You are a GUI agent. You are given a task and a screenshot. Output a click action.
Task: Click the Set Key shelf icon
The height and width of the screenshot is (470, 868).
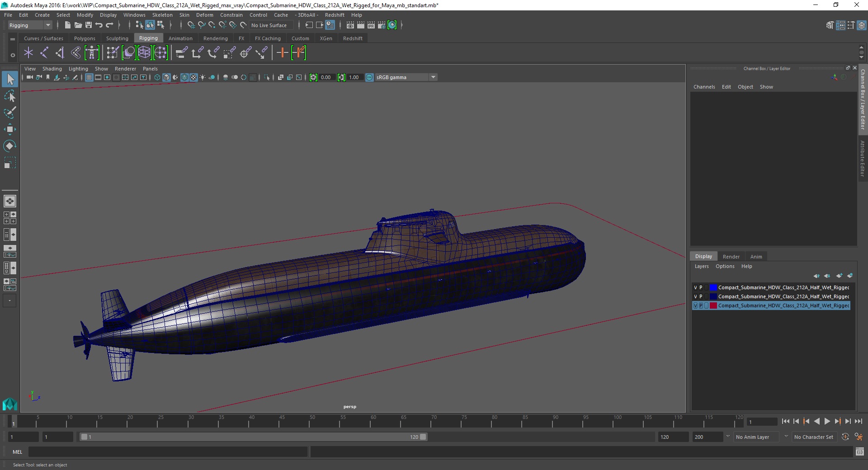[282, 53]
